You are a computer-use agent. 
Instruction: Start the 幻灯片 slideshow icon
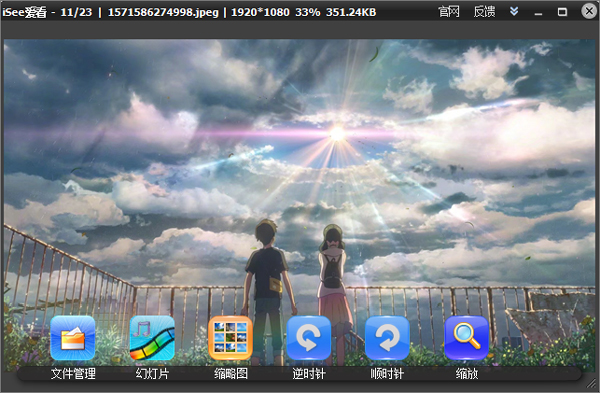tap(152, 338)
